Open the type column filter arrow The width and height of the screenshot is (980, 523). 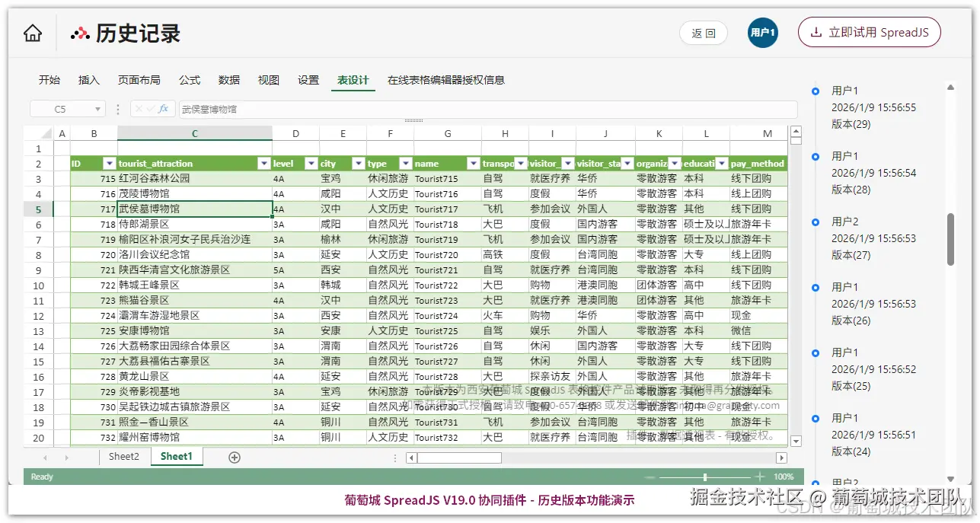[x=406, y=164]
